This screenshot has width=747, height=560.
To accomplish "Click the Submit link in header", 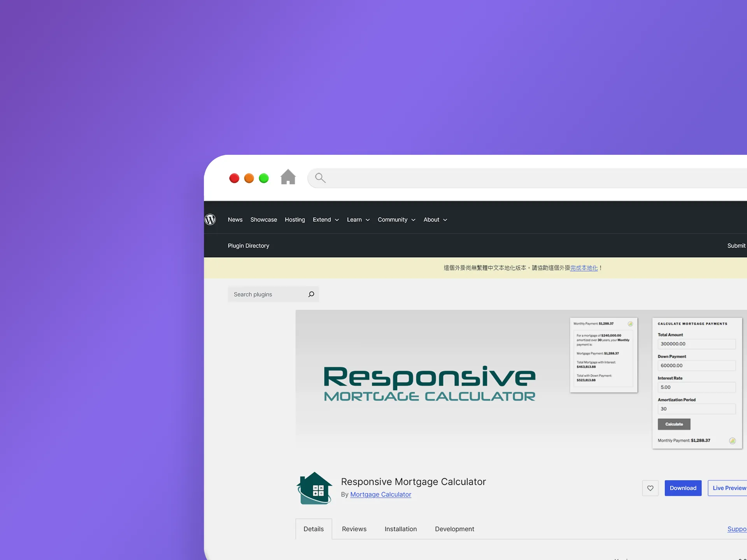I will coord(736,246).
